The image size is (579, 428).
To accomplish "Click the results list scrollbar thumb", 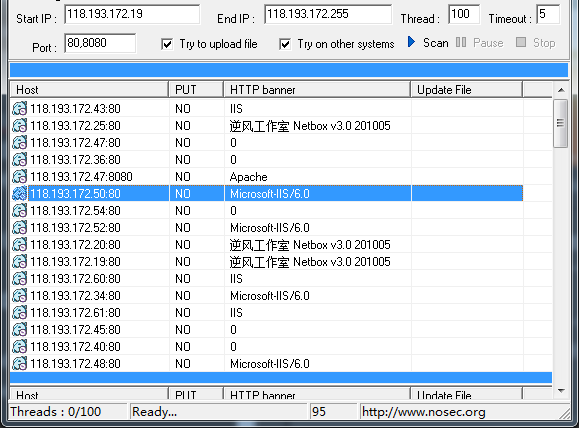I will click(x=561, y=123).
